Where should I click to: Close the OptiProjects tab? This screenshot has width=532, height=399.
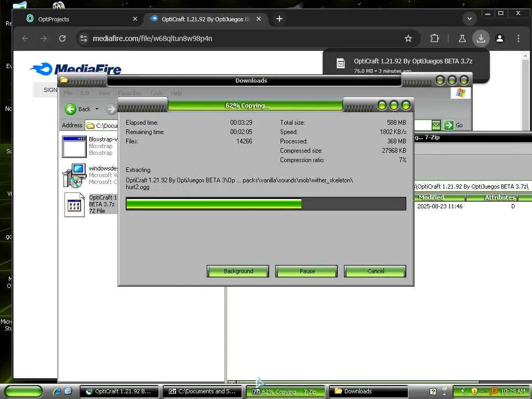coord(135,19)
